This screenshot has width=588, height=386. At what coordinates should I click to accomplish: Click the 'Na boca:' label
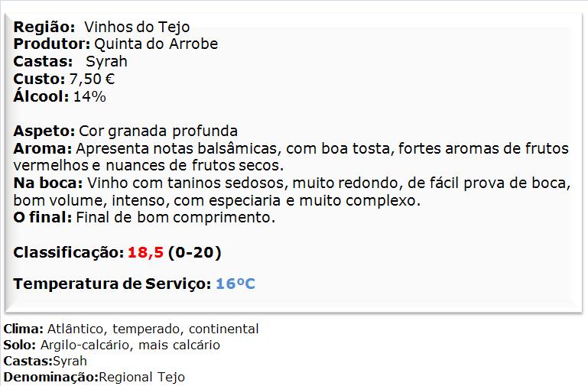coord(48,183)
